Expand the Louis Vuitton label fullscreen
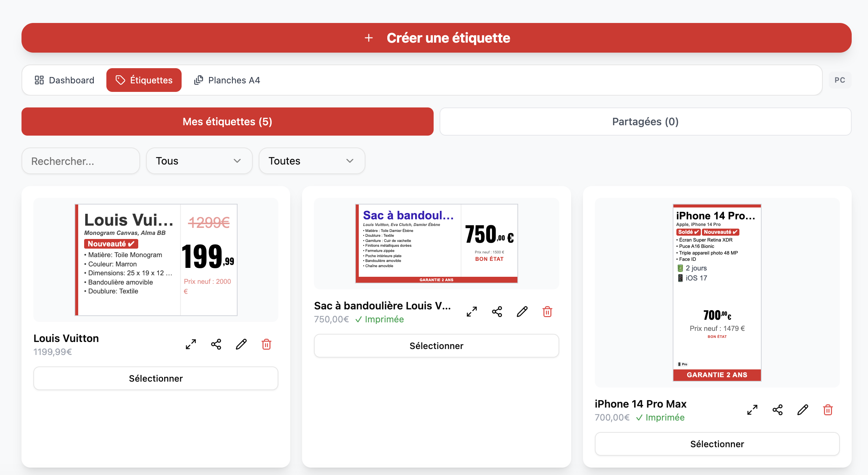868x475 pixels. 191,344
